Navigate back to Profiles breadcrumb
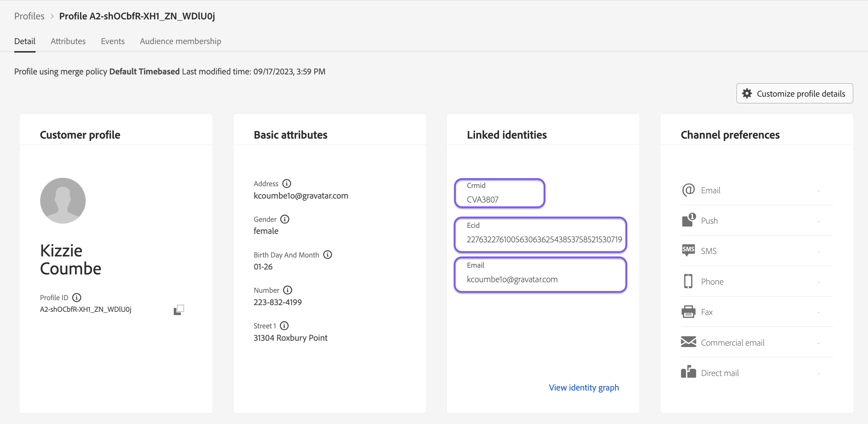 29,16
